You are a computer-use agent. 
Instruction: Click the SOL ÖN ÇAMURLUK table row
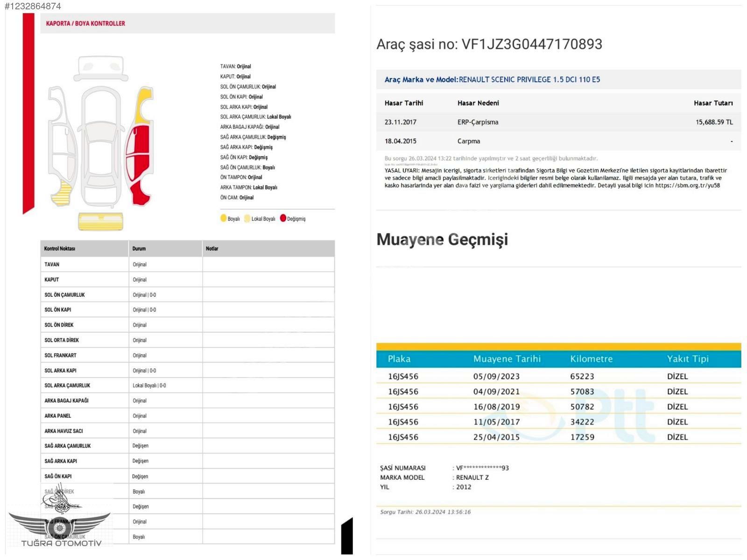[188, 295]
